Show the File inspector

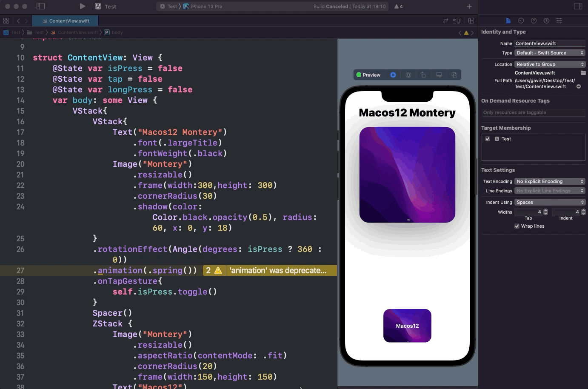tap(508, 20)
